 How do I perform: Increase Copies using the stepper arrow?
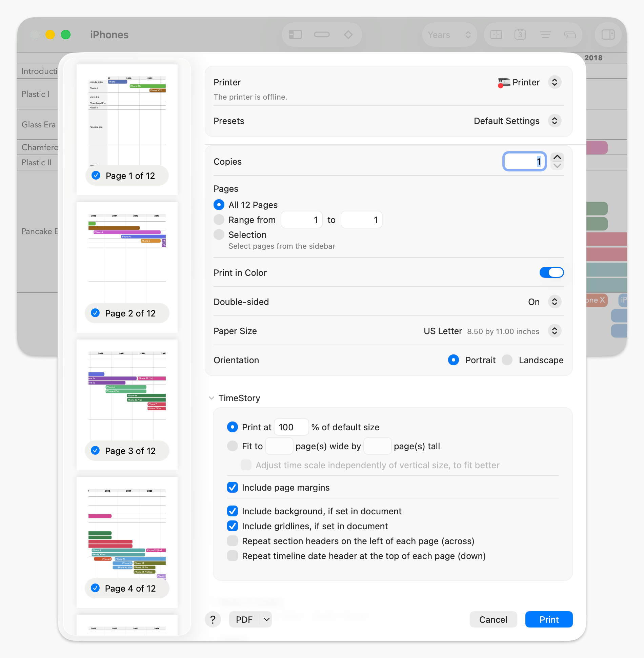point(557,157)
